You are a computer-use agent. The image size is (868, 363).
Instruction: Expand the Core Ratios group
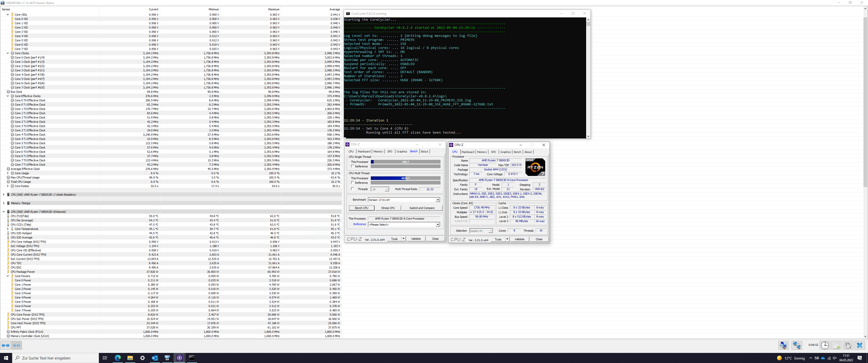(x=8, y=186)
